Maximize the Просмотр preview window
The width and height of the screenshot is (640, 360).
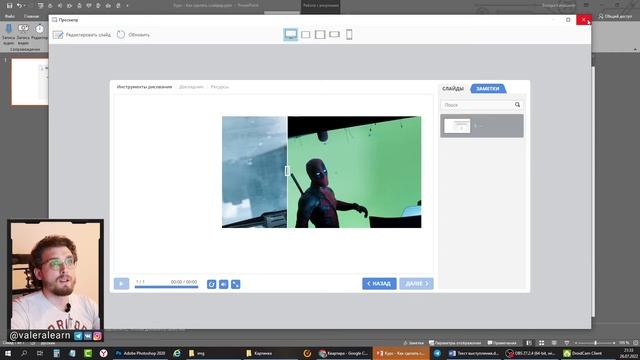tap(568, 20)
